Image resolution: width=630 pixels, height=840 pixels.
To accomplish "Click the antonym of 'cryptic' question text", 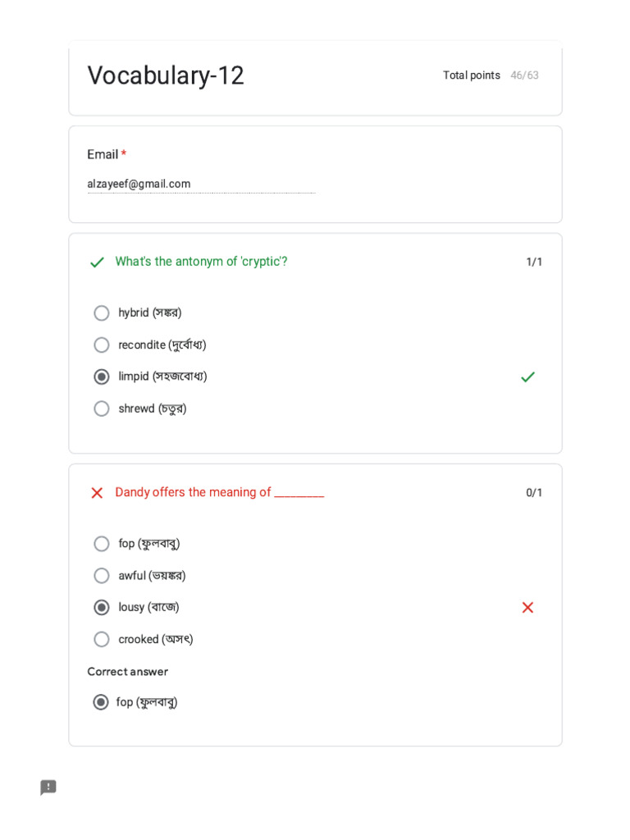I will pyautogui.click(x=201, y=262).
